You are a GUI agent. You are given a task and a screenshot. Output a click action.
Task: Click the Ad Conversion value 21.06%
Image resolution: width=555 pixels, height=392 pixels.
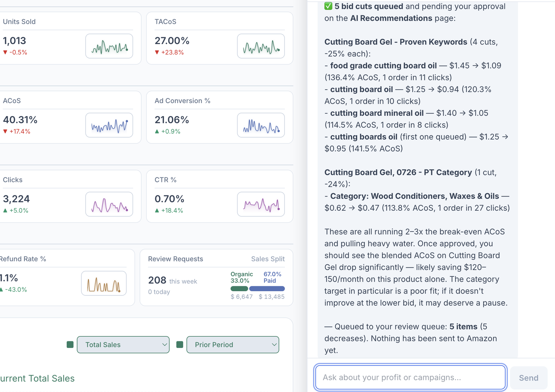tap(172, 120)
